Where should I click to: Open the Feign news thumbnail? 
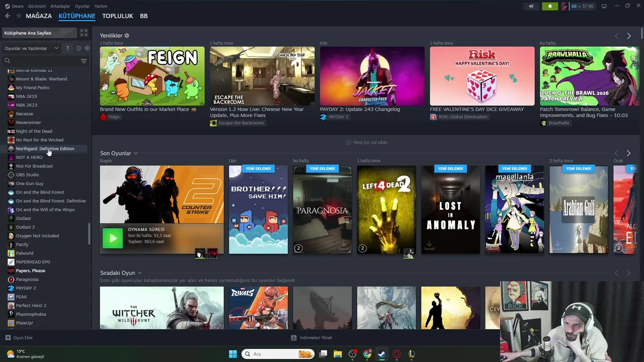coord(152,76)
